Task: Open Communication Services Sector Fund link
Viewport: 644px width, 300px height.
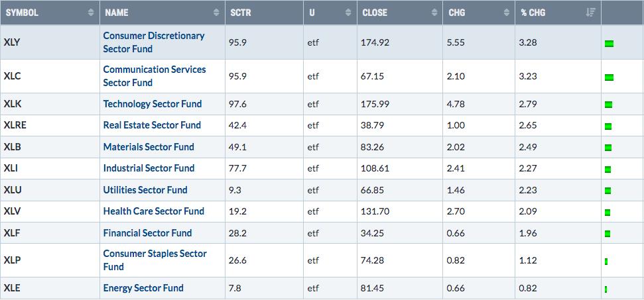Action: click(x=155, y=76)
